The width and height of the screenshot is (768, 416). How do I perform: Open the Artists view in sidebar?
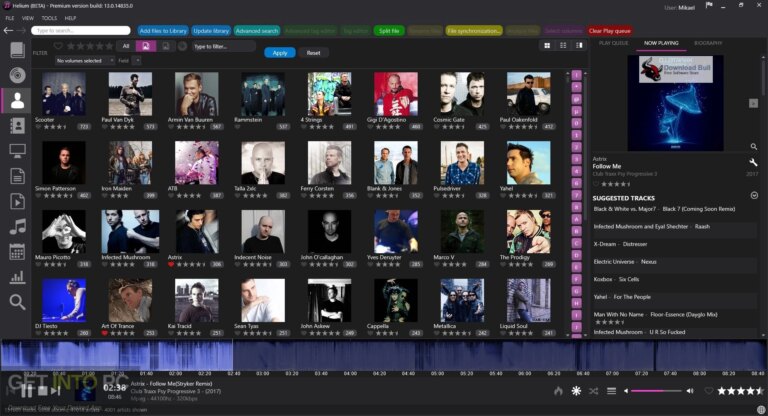(17, 100)
